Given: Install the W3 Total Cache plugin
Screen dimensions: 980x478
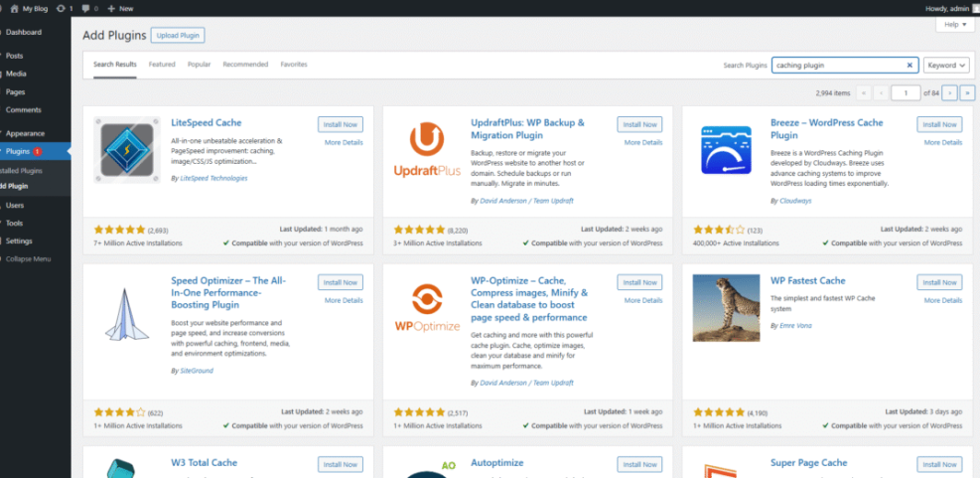Looking at the screenshot, I should point(341,465).
